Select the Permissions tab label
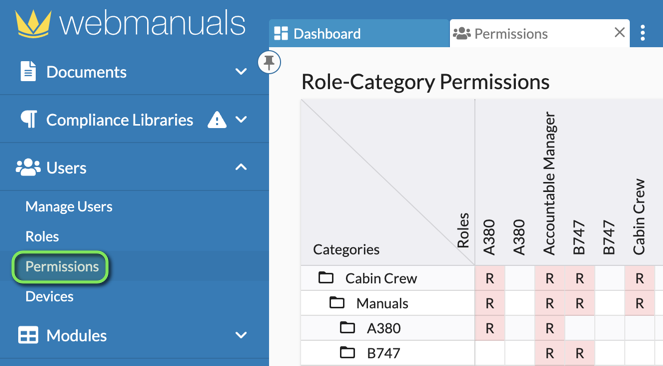 pos(511,34)
